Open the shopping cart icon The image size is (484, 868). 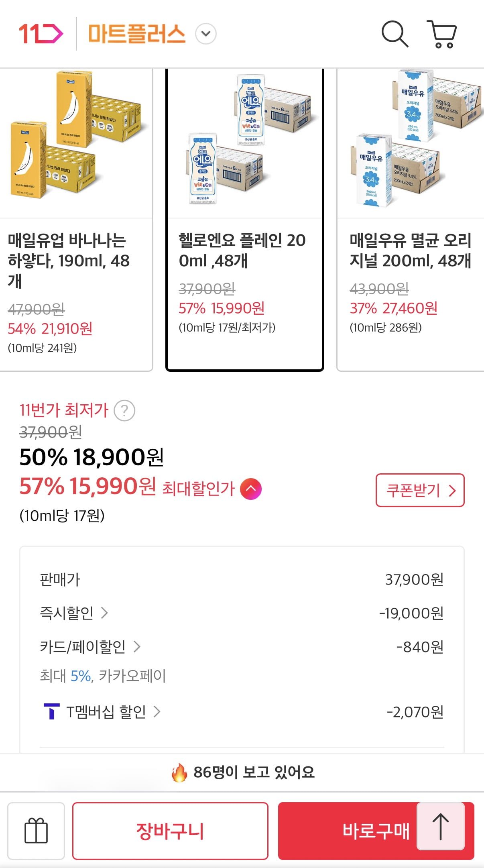pyautogui.click(x=442, y=34)
